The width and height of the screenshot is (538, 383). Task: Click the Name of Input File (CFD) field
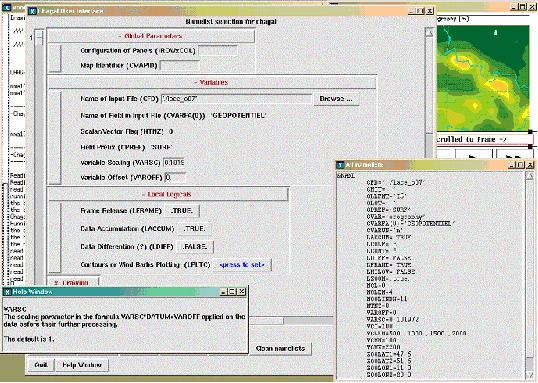click(x=236, y=99)
